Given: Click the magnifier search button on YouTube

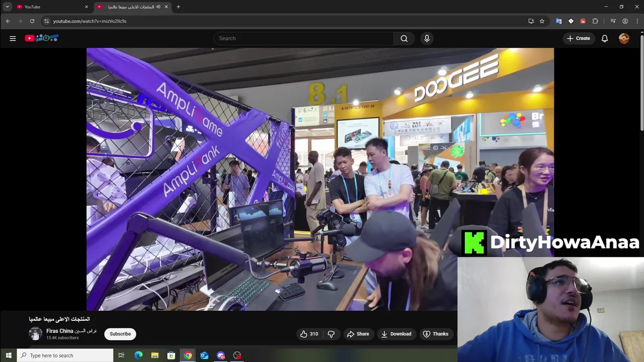Looking at the screenshot, I should 404,38.
